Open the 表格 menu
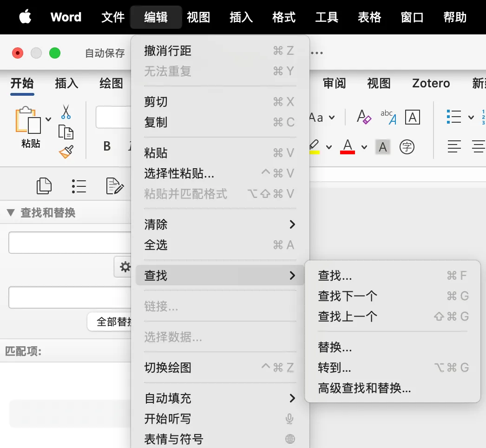 tap(369, 17)
